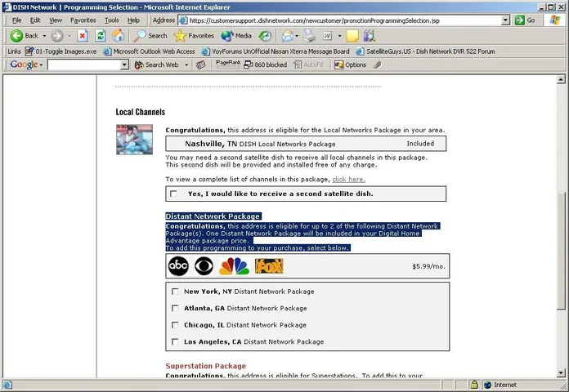Viewport: 569px width, 392px height.
Task: Check New York, NY Distant Network Package
Action: (175, 292)
